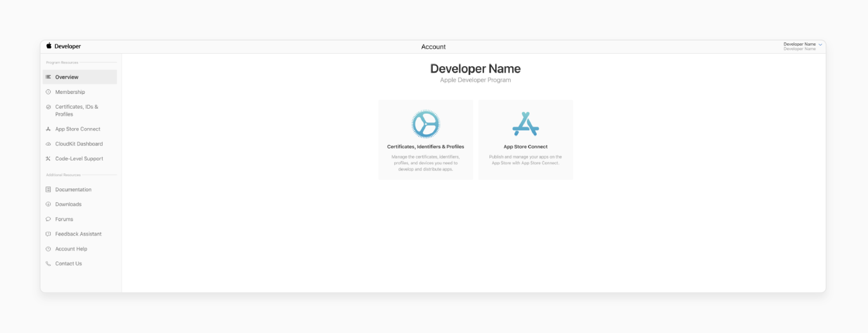Click App Store Connect card title
Viewport: 868px width, 333px height.
[x=526, y=147]
